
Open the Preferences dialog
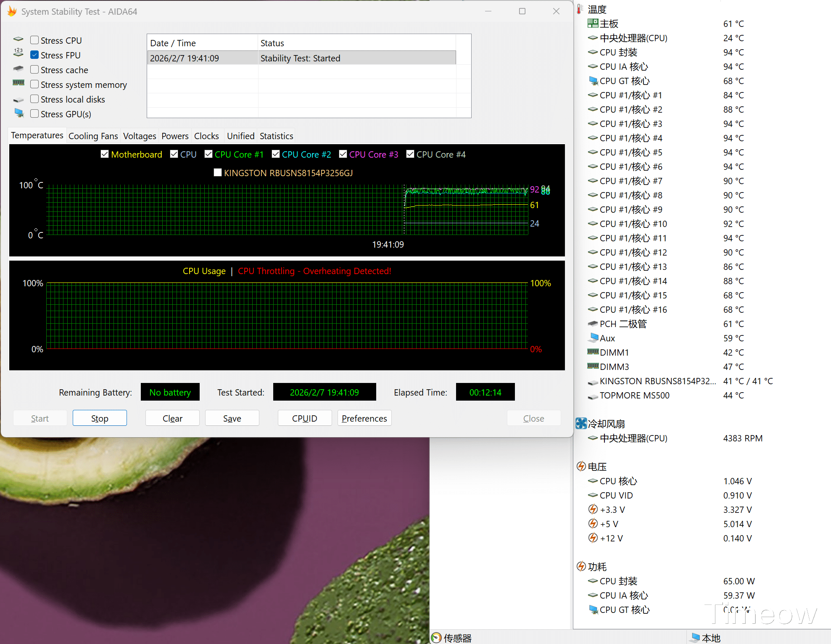(364, 418)
